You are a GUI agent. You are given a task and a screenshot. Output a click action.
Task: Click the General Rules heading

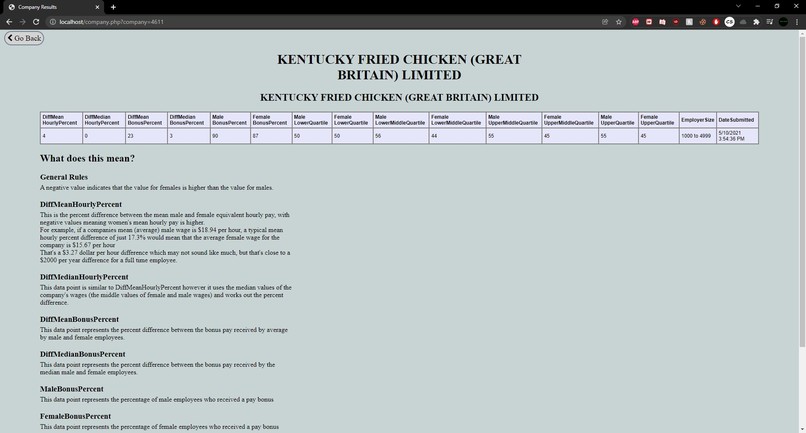pyautogui.click(x=64, y=177)
